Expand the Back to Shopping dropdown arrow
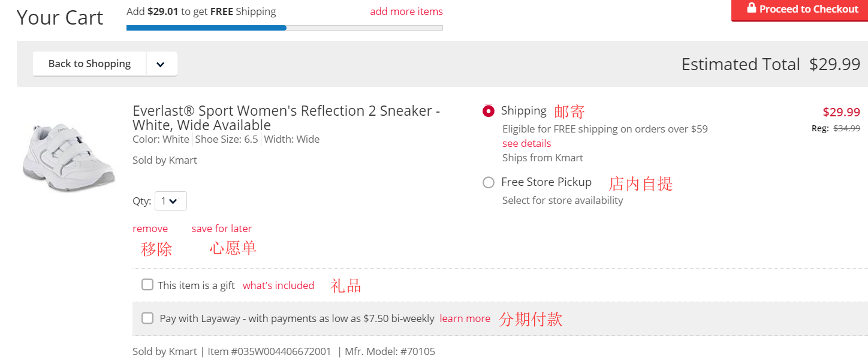 click(x=161, y=64)
